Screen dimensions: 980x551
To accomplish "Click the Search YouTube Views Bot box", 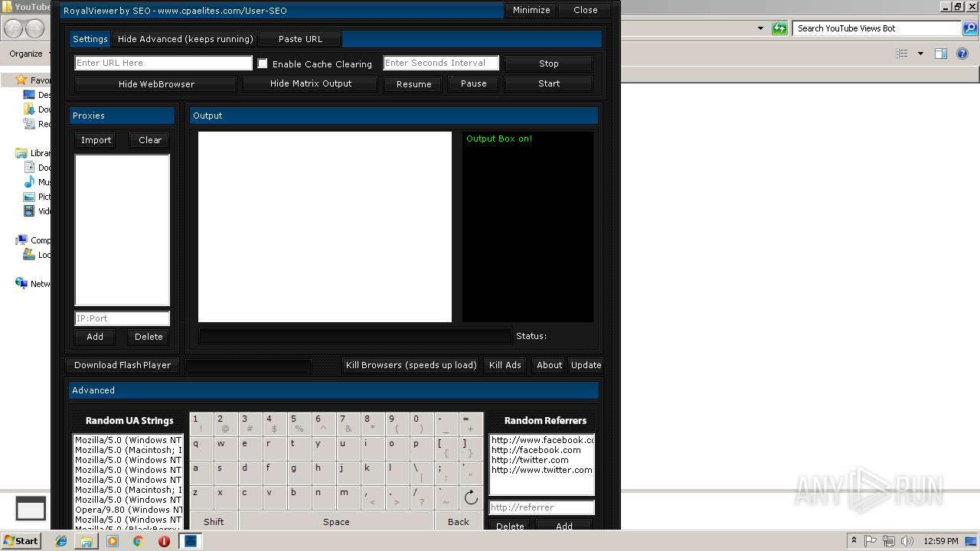I will tap(877, 28).
